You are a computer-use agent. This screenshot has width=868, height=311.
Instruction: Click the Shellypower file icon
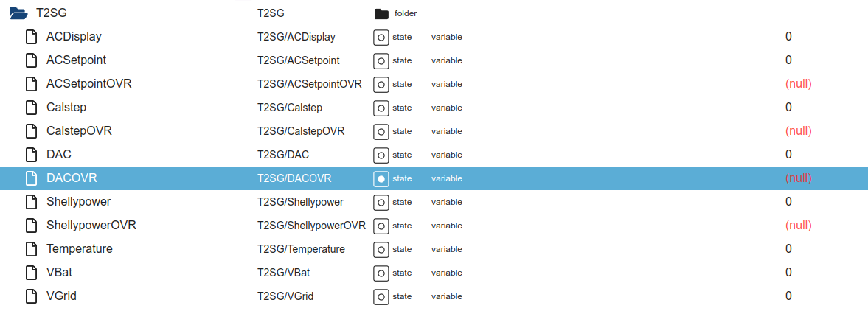32,202
